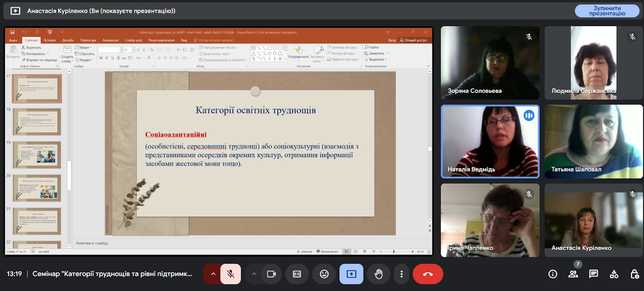644x291 pixels.
Task: Open the Вид ribbon tab
Action: tap(184, 40)
